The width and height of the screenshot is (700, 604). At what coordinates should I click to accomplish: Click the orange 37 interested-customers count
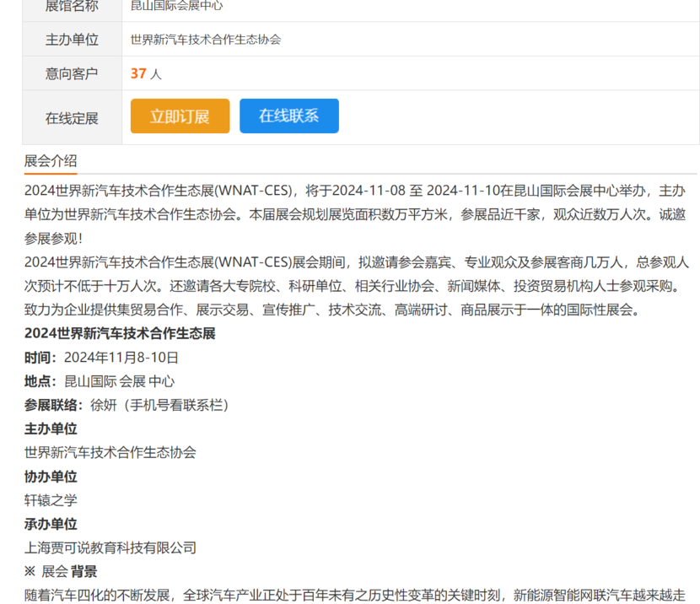[138, 73]
